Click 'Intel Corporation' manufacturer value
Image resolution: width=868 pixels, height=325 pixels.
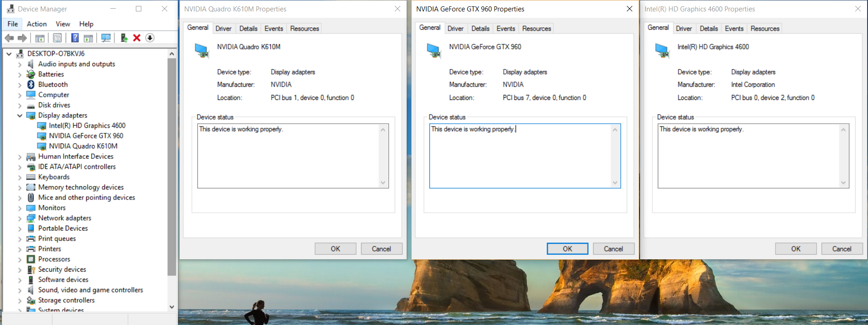coord(753,84)
